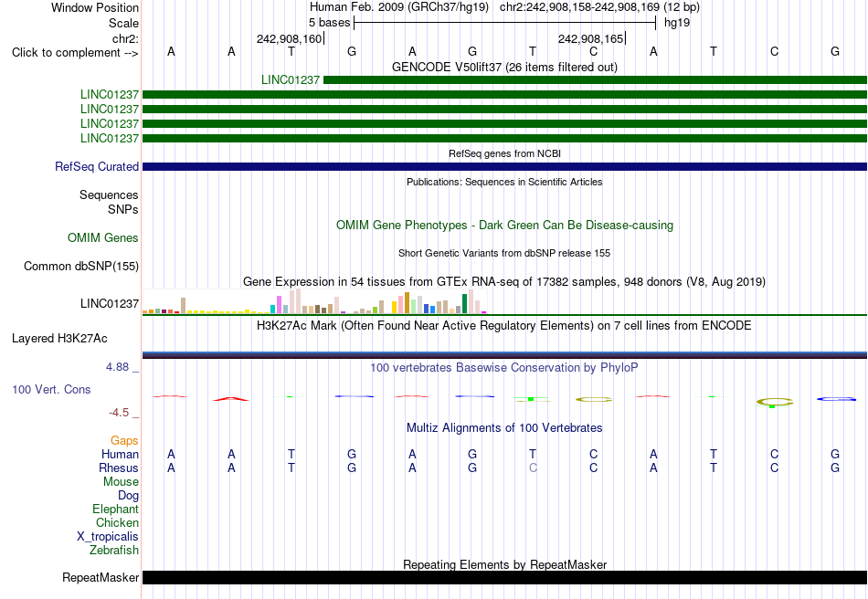Select the Elephant alignment row label
868x599 pixels.
[116, 509]
